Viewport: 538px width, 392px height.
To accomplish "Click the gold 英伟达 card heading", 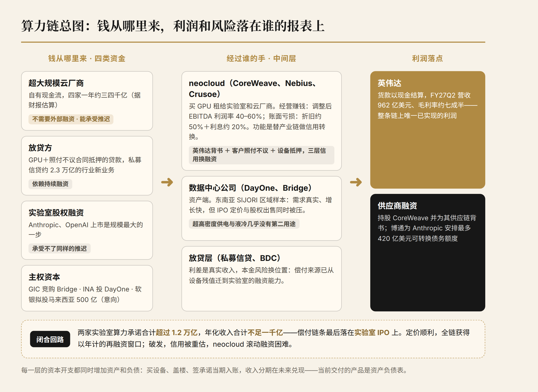I will 389,83.
